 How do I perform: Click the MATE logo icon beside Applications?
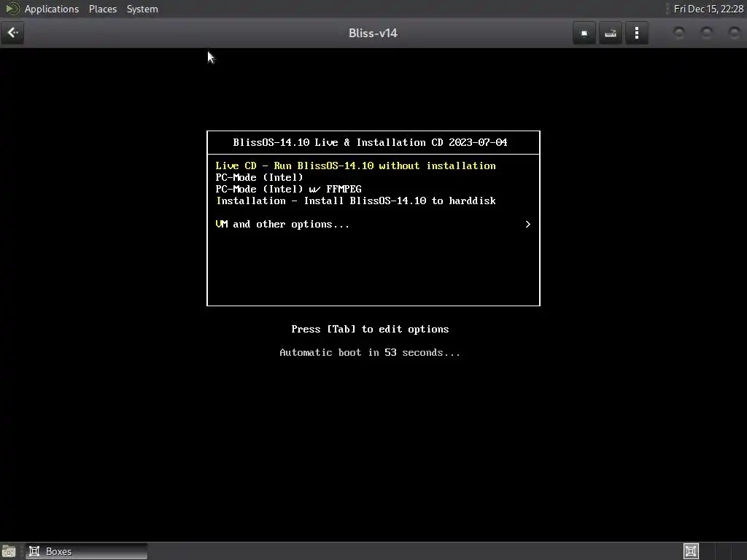click(12, 9)
